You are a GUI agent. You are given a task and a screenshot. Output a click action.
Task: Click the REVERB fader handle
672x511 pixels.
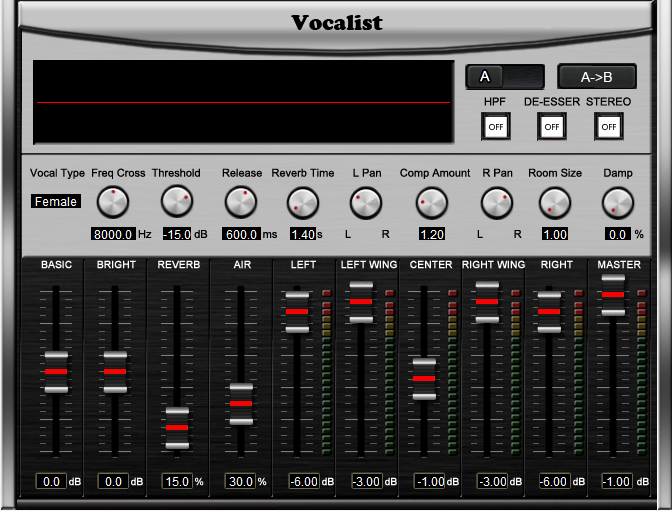coord(177,427)
